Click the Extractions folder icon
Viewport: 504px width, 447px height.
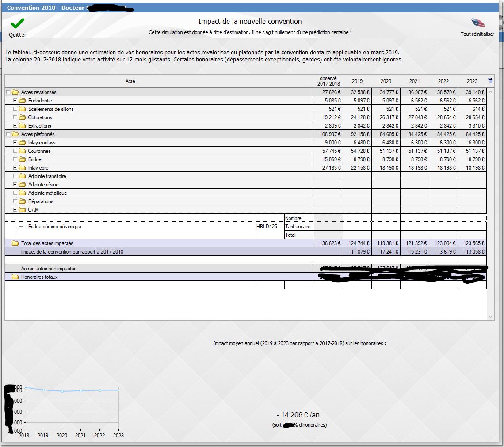tap(22, 125)
